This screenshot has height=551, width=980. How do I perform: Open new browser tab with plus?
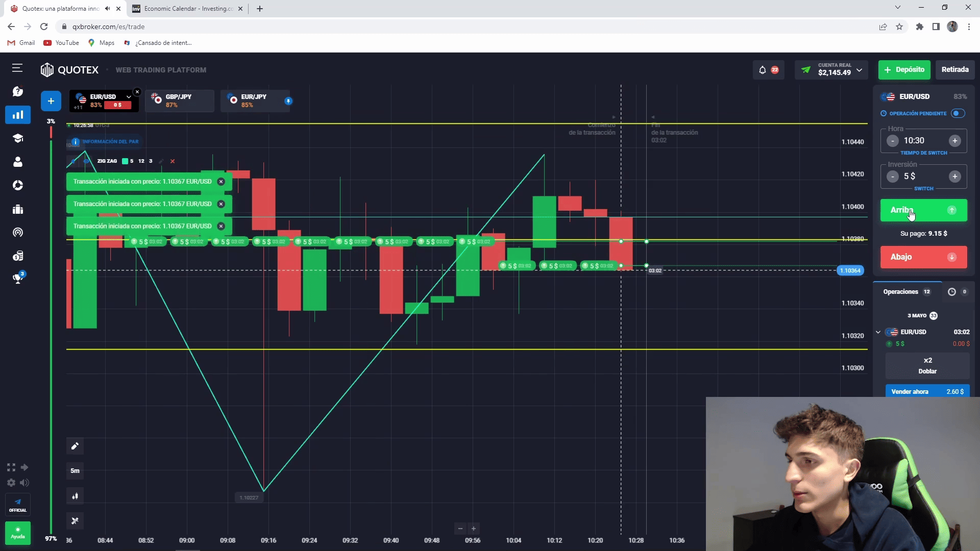pyautogui.click(x=260, y=9)
